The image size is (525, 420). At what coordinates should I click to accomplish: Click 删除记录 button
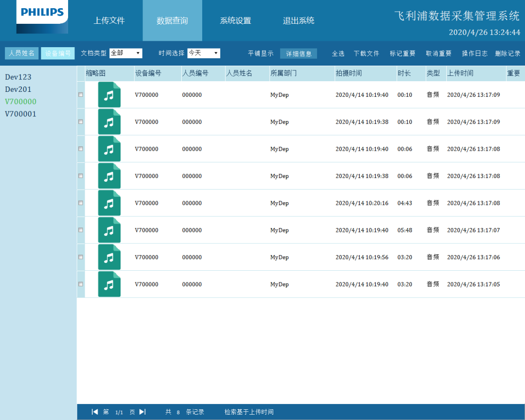click(507, 53)
